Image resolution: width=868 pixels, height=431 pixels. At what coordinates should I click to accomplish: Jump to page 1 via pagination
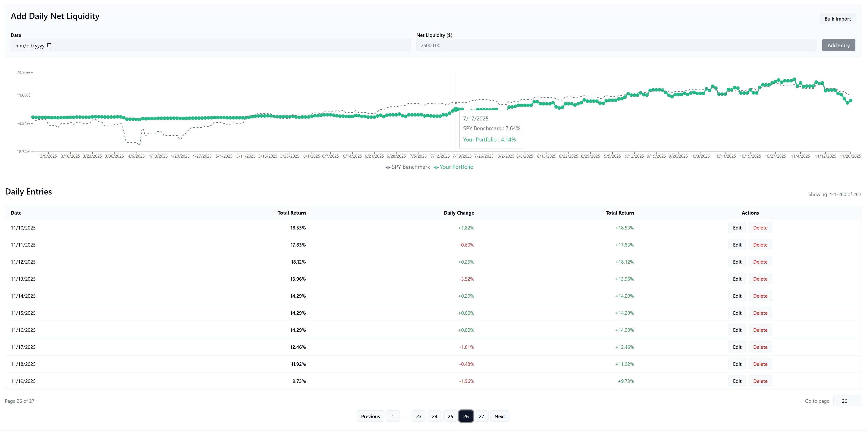tap(392, 416)
